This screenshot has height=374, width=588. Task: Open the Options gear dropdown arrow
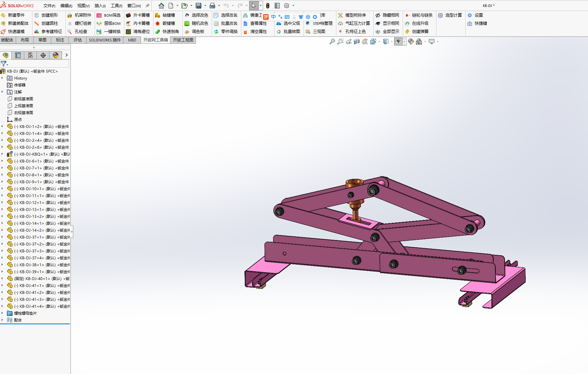tap(293, 6)
